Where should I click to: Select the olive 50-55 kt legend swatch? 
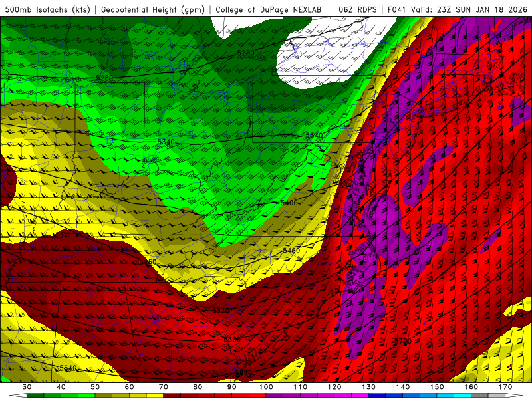tap(104, 396)
